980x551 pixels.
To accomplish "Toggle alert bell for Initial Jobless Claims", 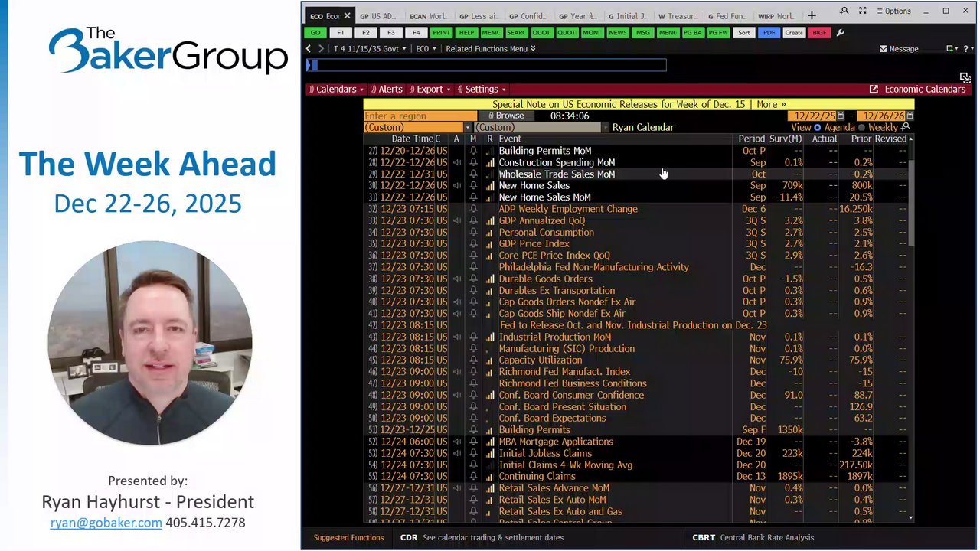I will pyautogui.click(x=473, y=453).
